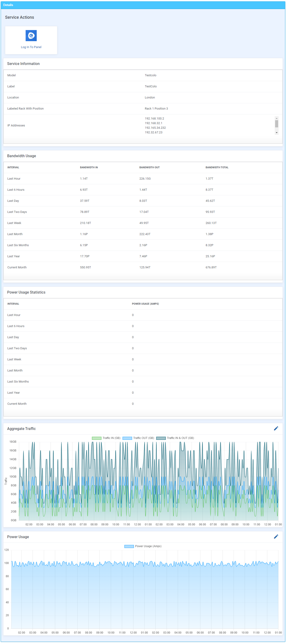286x644 pixels.
Task: Select IP address 192.168.32.1
Action: click(154, 123)
